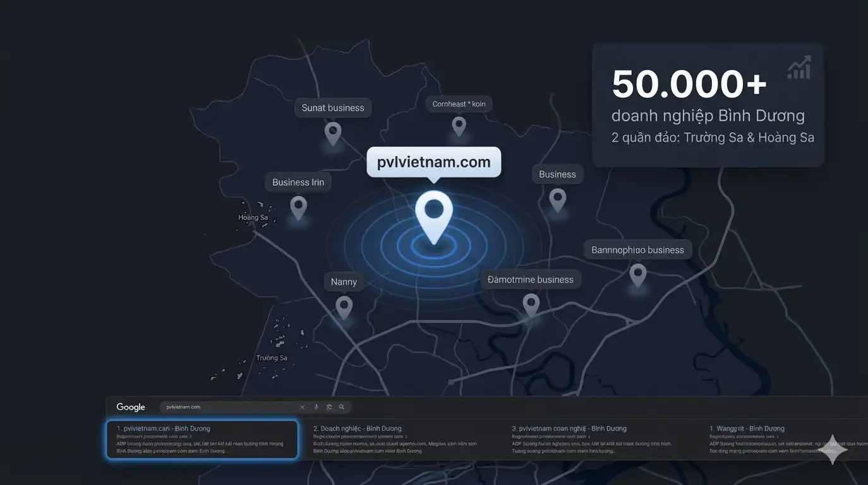The height and width of the screenshot is (485, 868).
Task: Click the image search lens icon
Action: [329, 407]
